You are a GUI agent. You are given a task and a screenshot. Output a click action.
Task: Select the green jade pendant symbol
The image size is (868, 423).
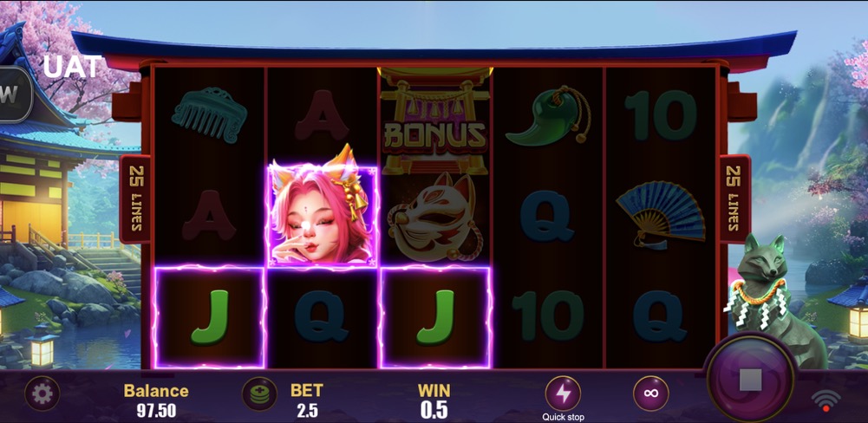(x=547, y=117)
